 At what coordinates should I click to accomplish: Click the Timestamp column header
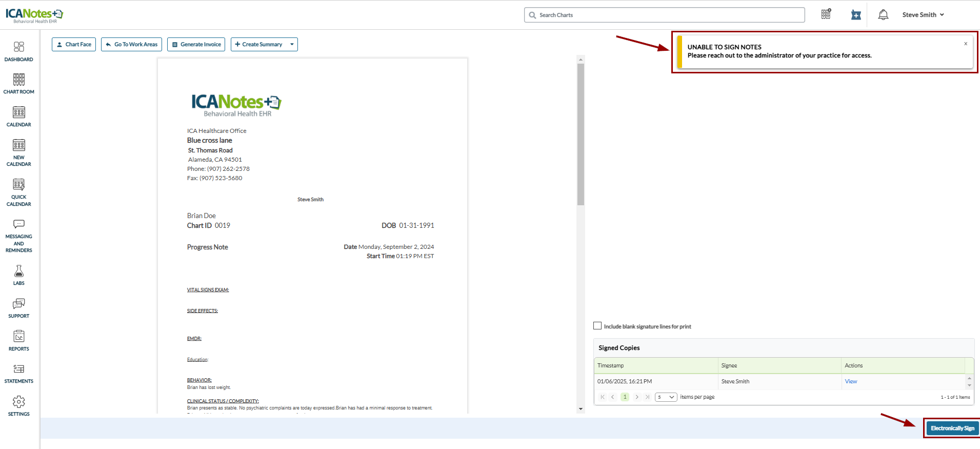click(x=656, y=365)
